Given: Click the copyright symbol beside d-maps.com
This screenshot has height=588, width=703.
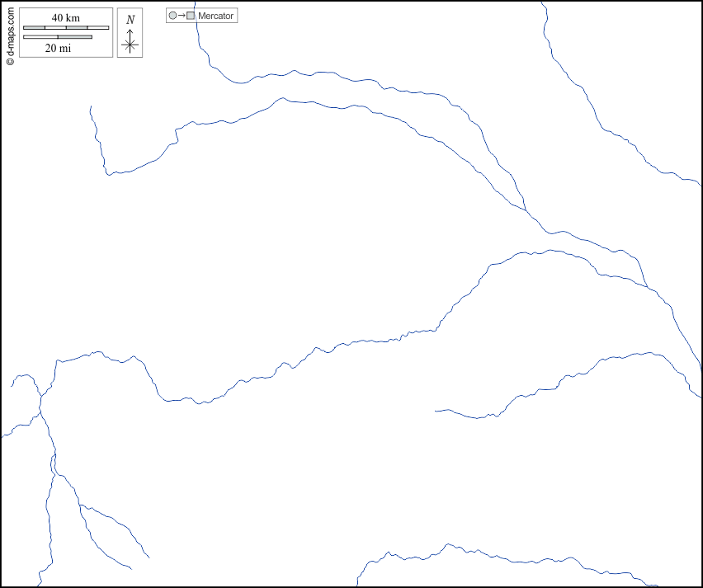Looking at the screenshot, I should tap(10, 60).
